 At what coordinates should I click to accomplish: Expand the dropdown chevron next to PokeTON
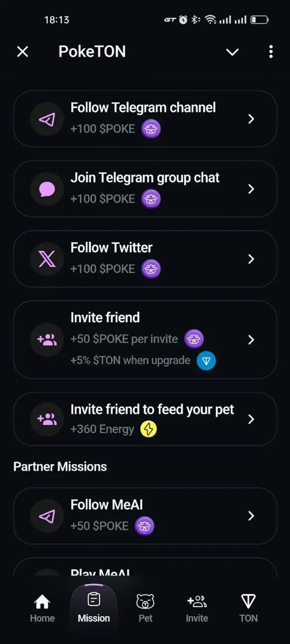coord(232,52)
